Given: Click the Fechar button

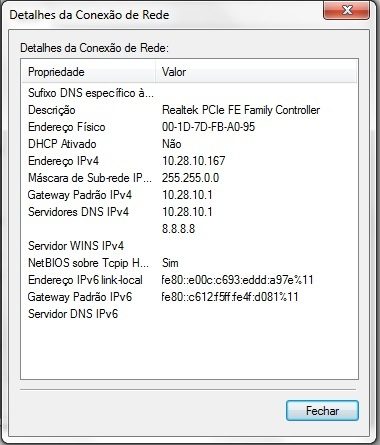Looking at the screenshot, I should [322, 411].
